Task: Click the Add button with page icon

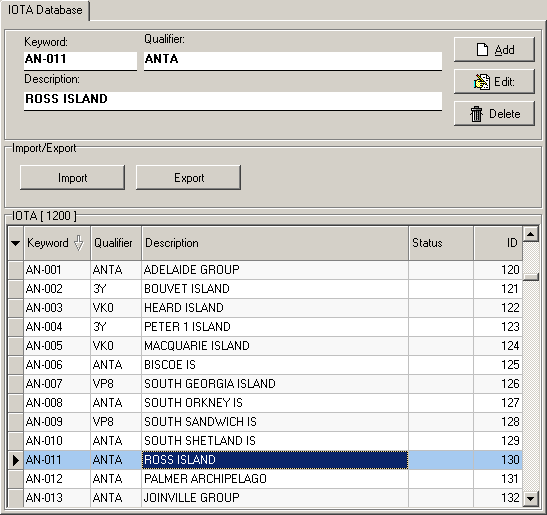Action: point(494,50)
